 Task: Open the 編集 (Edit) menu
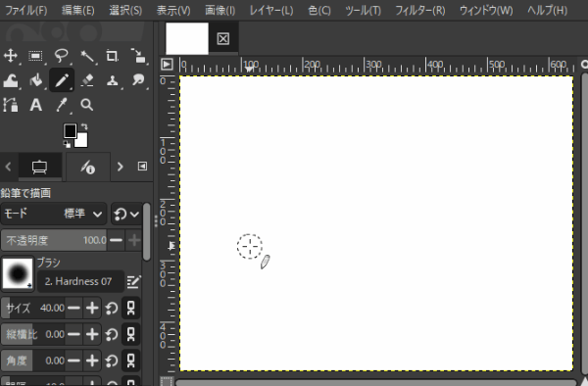(x=78, y=10)
